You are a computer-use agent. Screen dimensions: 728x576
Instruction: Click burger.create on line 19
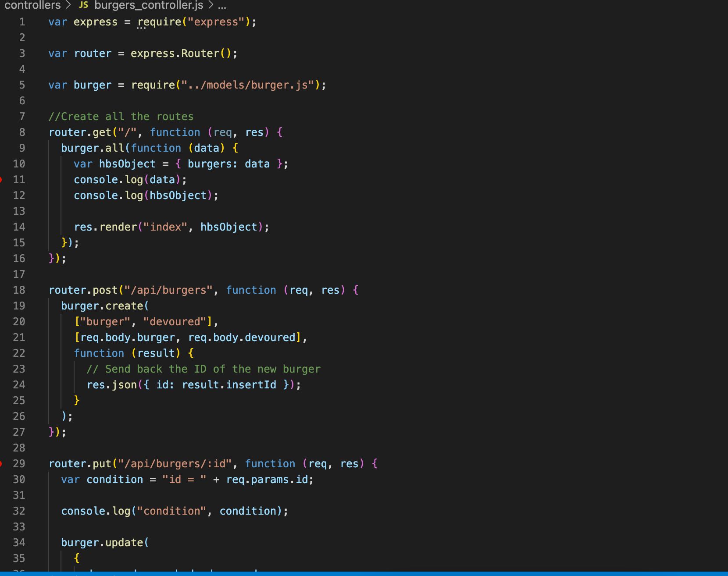point(102,306)
